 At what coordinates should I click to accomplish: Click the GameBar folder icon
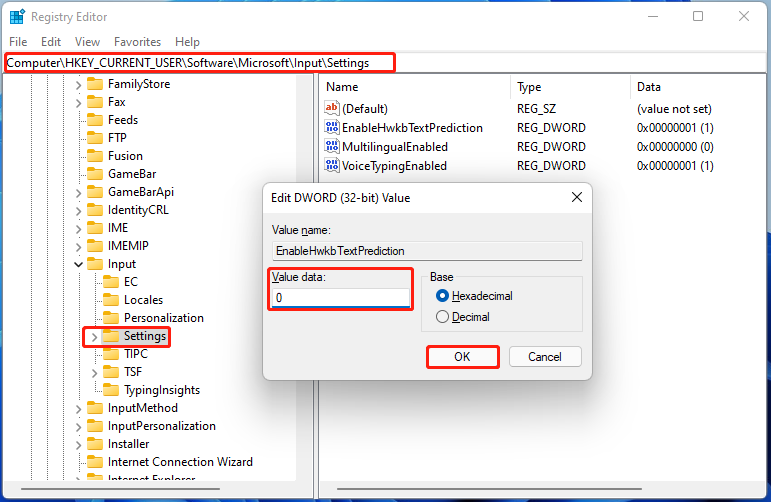pyautogui.click(x=95, y=174)
